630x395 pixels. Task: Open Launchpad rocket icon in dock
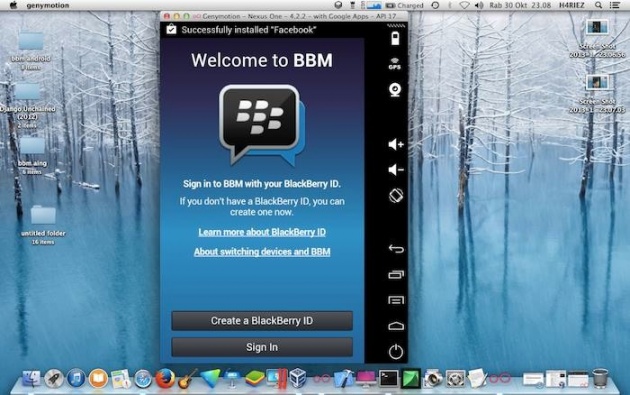pos(54,379)
